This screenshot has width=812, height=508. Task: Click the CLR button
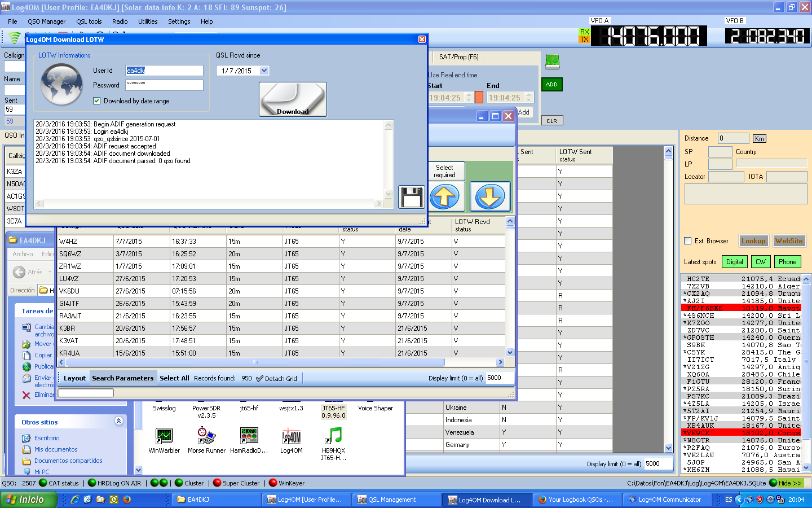pos(551,121)
